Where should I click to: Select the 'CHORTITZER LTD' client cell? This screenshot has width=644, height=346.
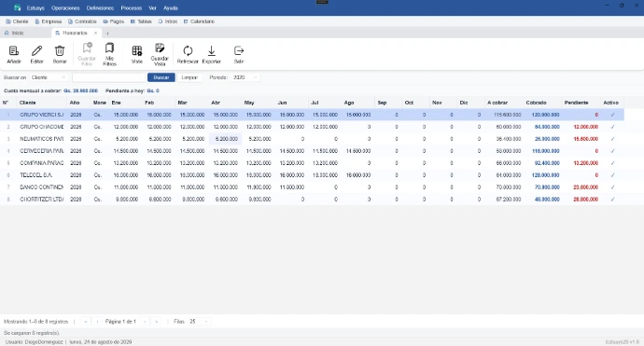[x=41, y=199]
